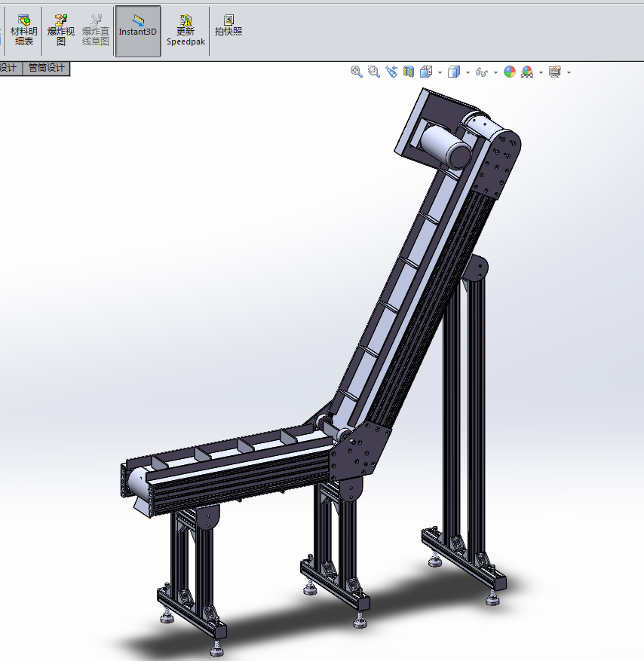Toggle the Instant3D button
Viewport: 644px width, 661px height.
tap(138, 31)
